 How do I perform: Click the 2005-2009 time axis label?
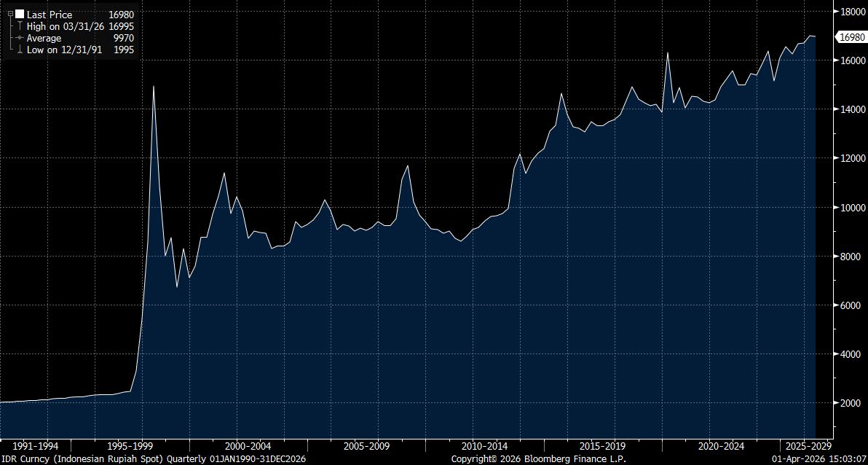point(366,445)
